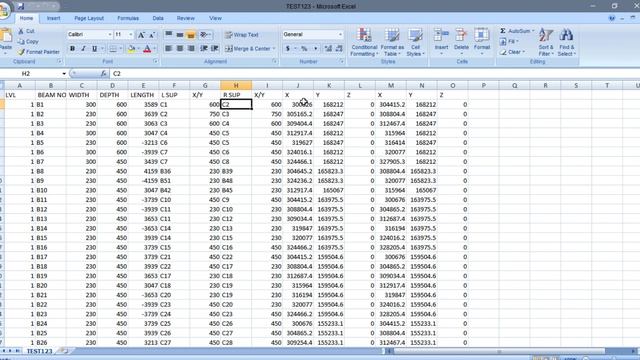The width and height of the screenshot is (640, 360).
Task: Set Top Align vertical alignment
Action: click(169, 35)
